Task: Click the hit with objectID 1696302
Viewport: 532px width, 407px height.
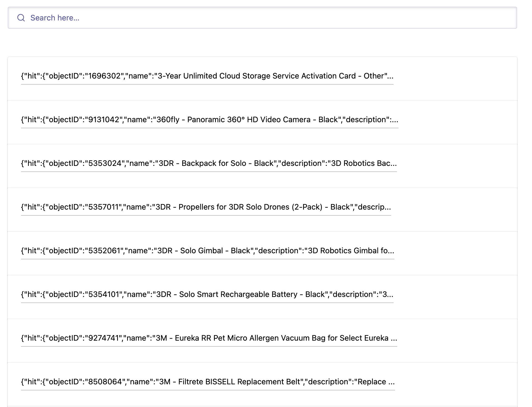Action: click(104, 76)
